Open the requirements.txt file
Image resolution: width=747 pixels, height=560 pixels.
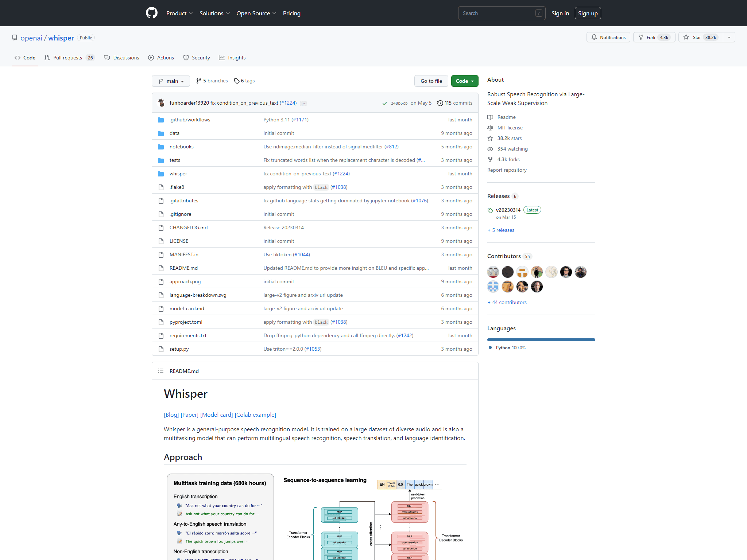point(188,335)
